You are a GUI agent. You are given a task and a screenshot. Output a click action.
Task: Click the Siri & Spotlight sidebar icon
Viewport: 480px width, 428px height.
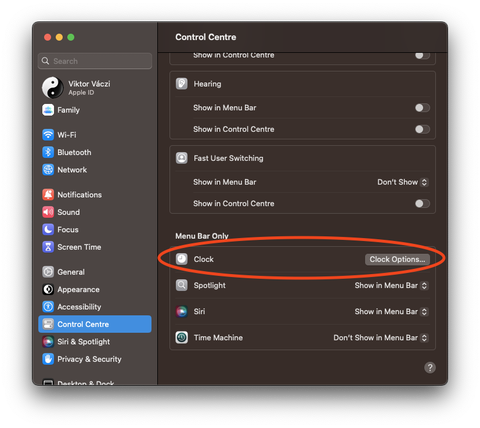[x=48, y=342]
